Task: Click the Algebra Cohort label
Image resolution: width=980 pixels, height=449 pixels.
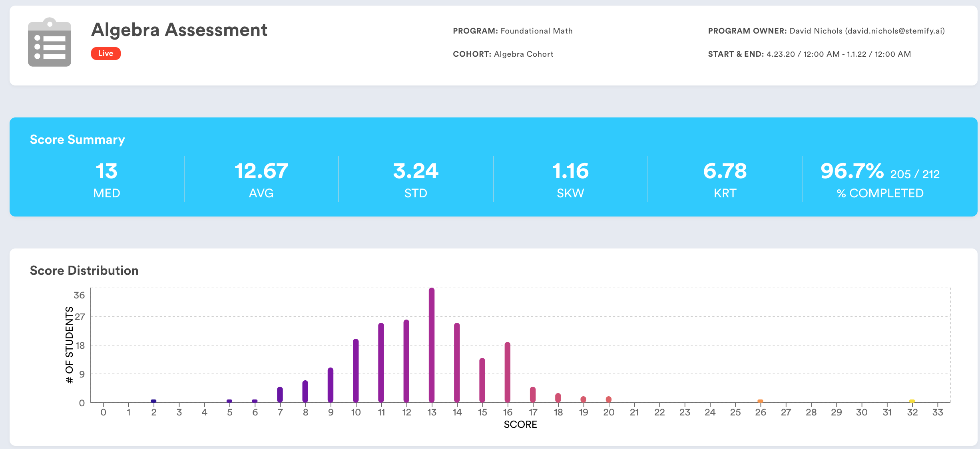Action: [x=523, y=54]
